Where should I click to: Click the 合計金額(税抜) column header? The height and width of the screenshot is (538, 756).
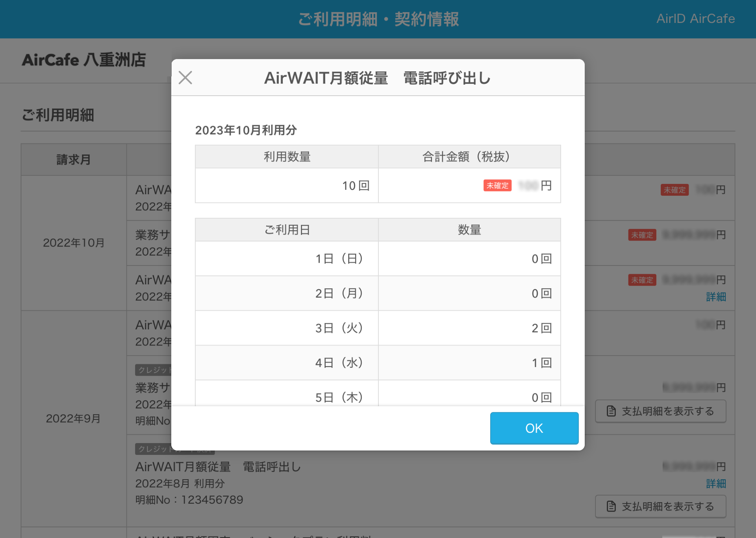click(469, 157)
